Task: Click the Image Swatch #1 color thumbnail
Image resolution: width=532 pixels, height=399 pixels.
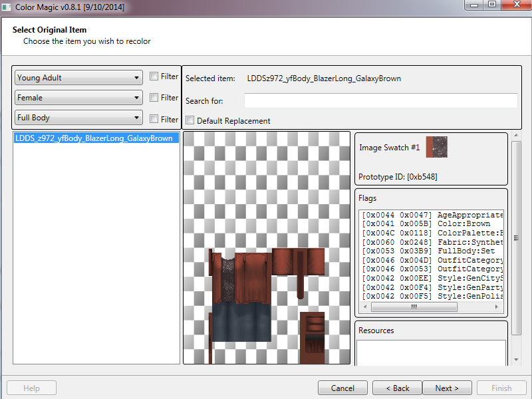Action: (437, 147)
